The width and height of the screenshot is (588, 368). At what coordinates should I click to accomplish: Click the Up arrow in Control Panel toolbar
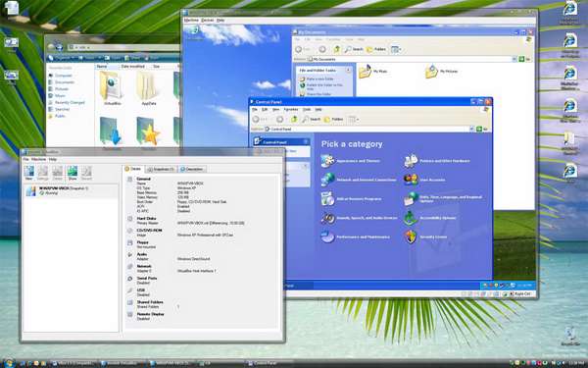coord(294,119)
